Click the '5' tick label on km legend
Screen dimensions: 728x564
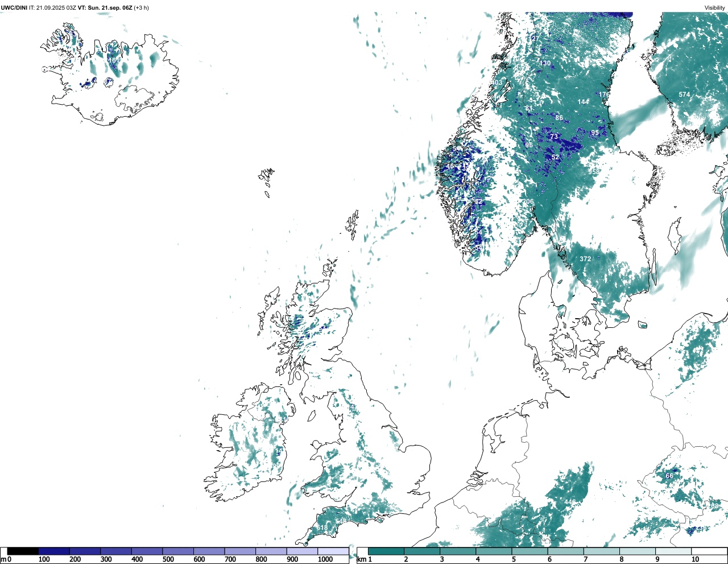point(514,559)
